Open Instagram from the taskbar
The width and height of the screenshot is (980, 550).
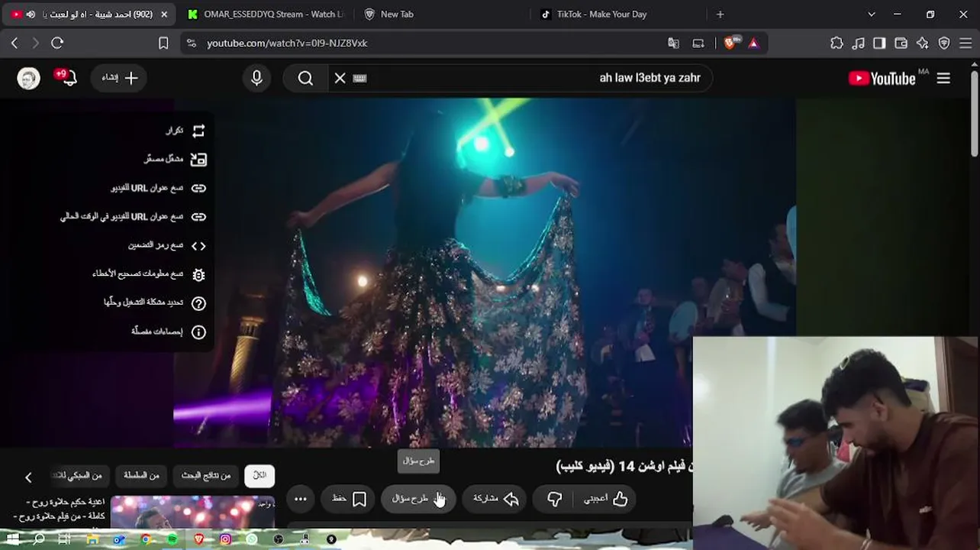coord(225,539)
